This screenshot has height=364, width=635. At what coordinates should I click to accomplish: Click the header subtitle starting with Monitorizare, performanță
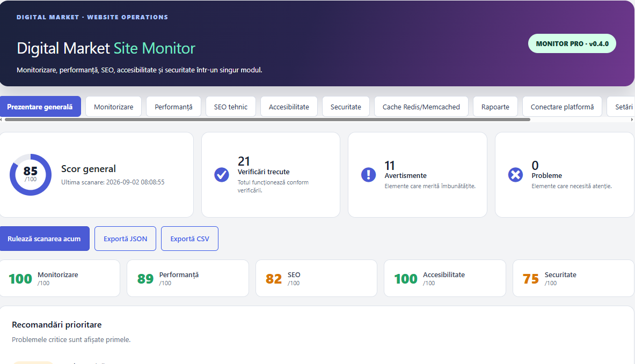140,70
